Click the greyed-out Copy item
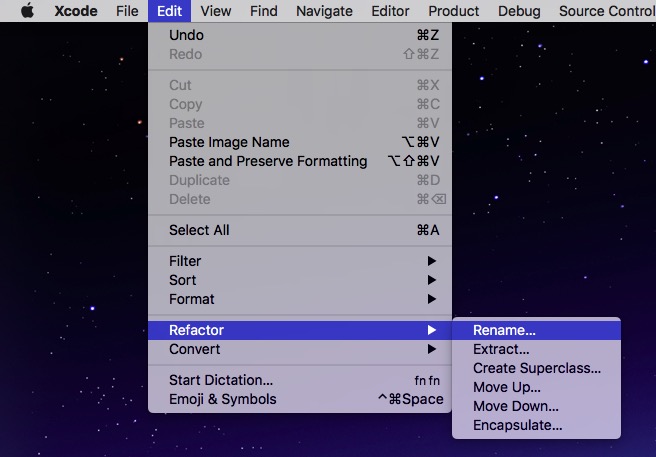 click(300, 104)
